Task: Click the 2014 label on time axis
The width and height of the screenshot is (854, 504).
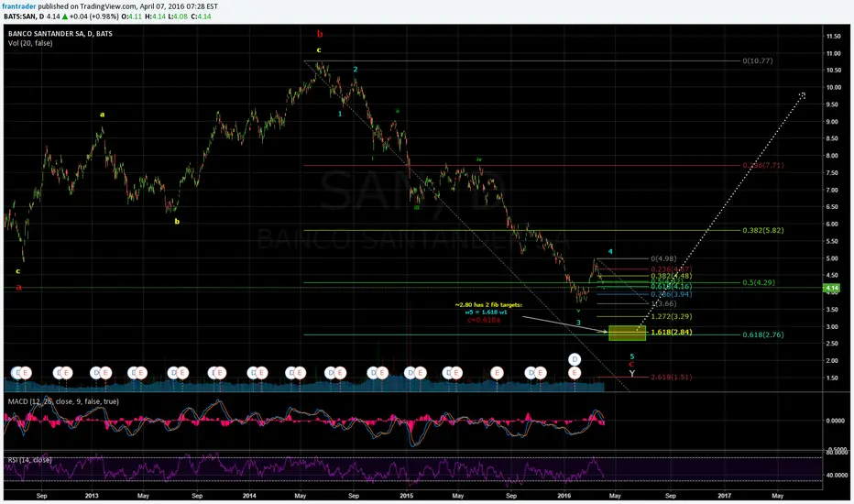Action: tap(249, 495)
